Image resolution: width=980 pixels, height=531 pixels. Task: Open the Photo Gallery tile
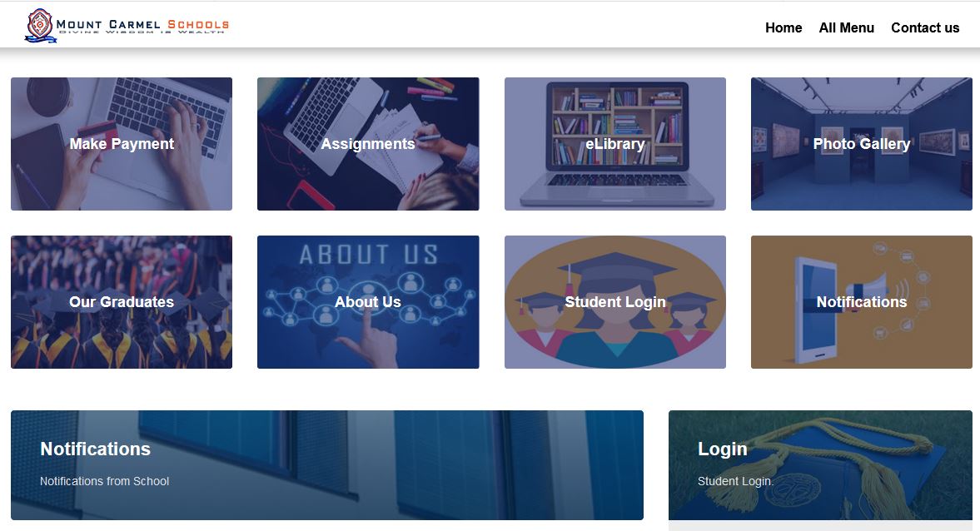point(861,144)
